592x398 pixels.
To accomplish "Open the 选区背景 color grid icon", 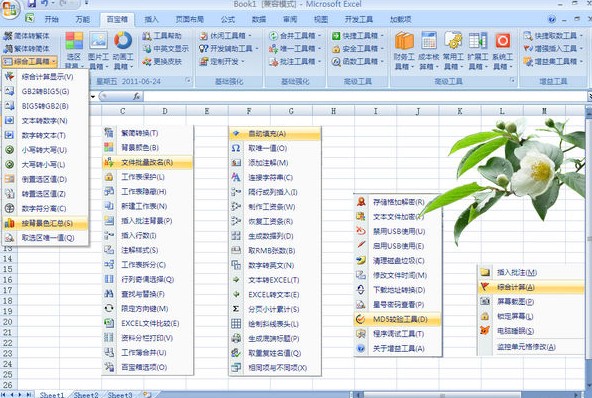I will tap(74, 40).
